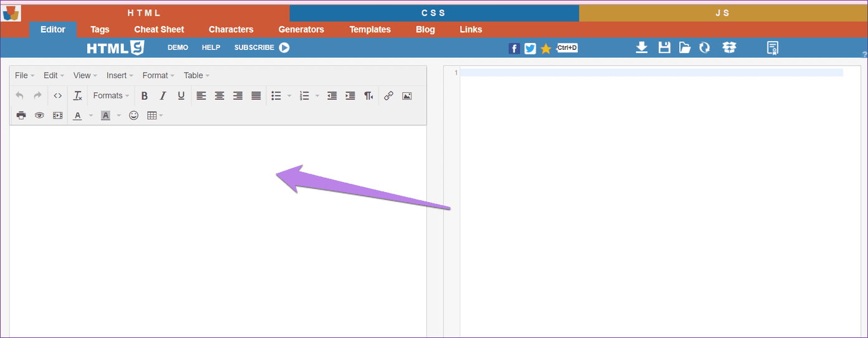The image size is (868, 338).
Task: Open the source code view icon
Action: click(x=57, y=96)
